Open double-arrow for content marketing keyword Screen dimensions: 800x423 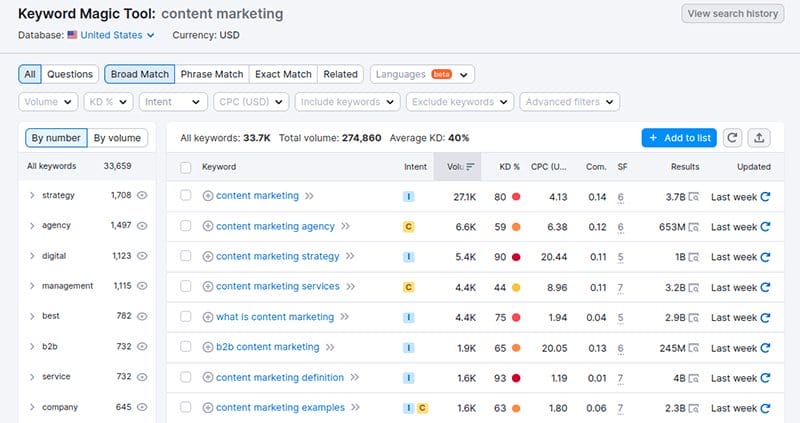pyautogui.click(x=309, y=196)
